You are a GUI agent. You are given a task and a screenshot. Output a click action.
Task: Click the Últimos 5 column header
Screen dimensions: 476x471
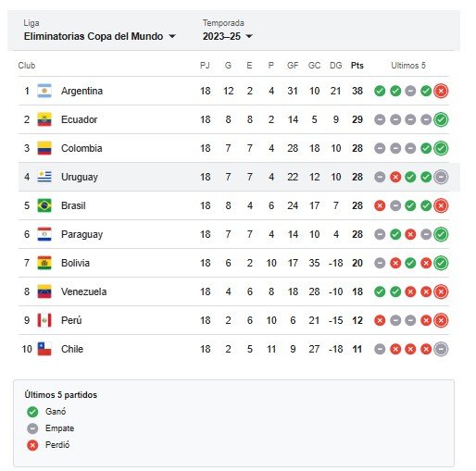[x=408, y=66]
